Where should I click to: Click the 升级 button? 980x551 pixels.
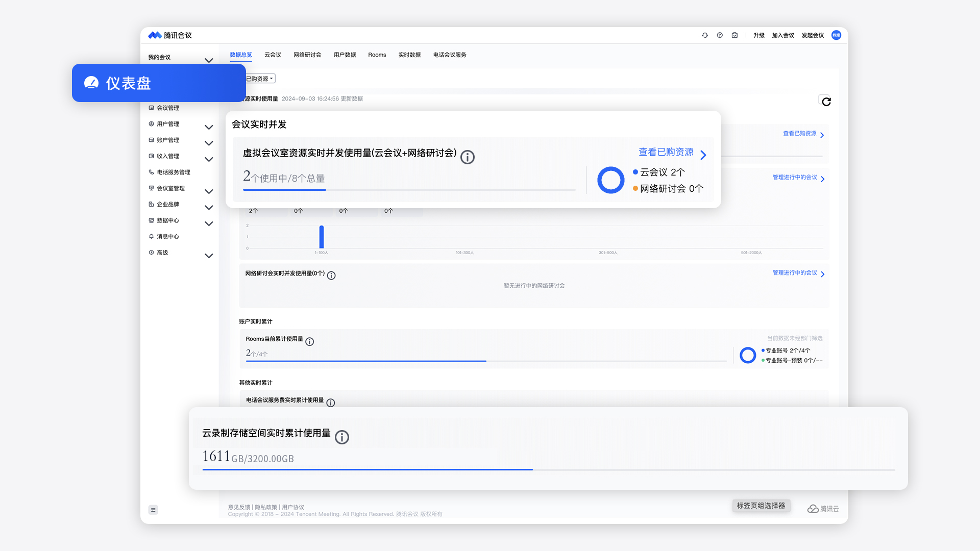759,35
